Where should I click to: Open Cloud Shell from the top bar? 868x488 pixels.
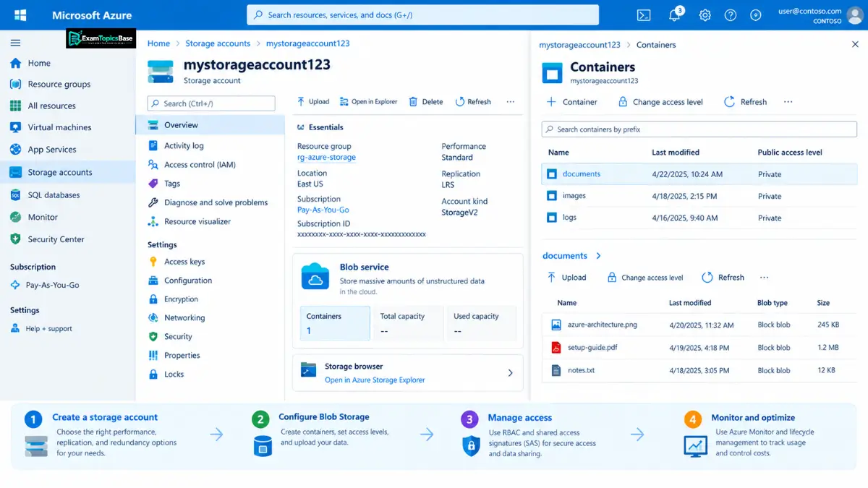(644, 15)
